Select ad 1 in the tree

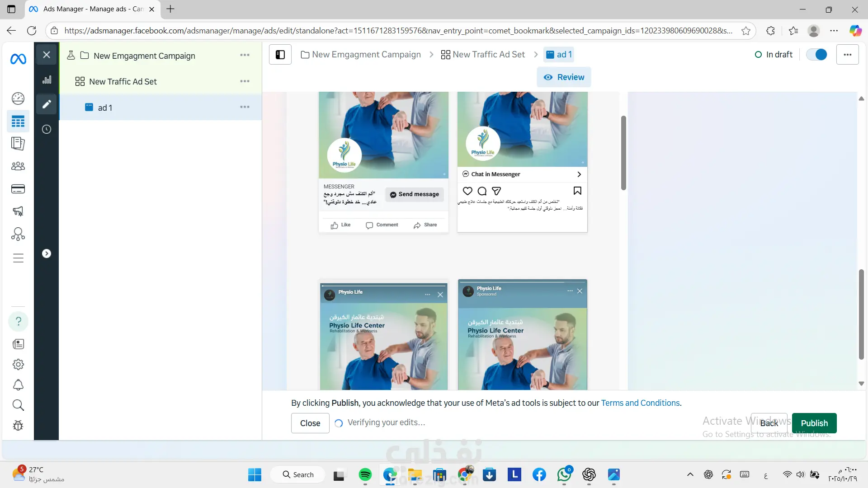coord(105,108)
